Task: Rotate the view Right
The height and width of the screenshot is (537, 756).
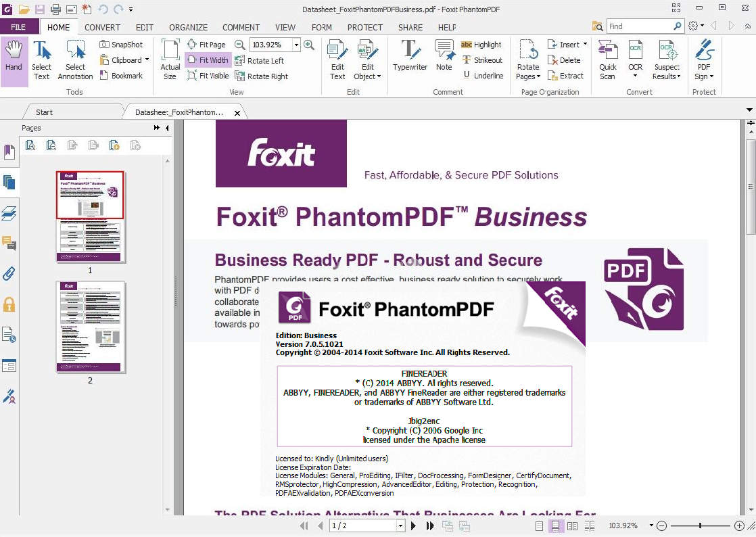Action: [x=261, y=76]
